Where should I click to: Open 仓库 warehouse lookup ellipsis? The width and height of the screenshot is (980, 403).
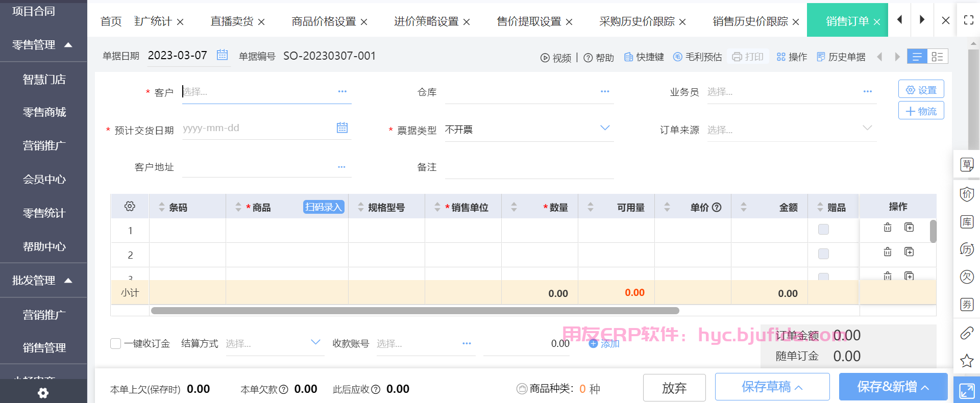605,91
